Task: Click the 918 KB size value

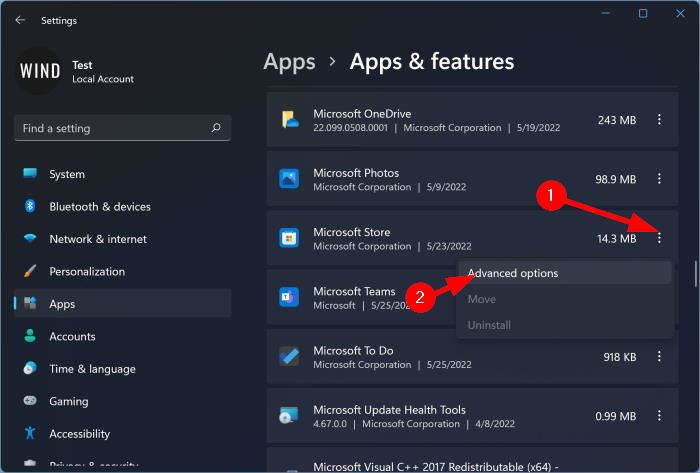Action: [x=620, y=357]
